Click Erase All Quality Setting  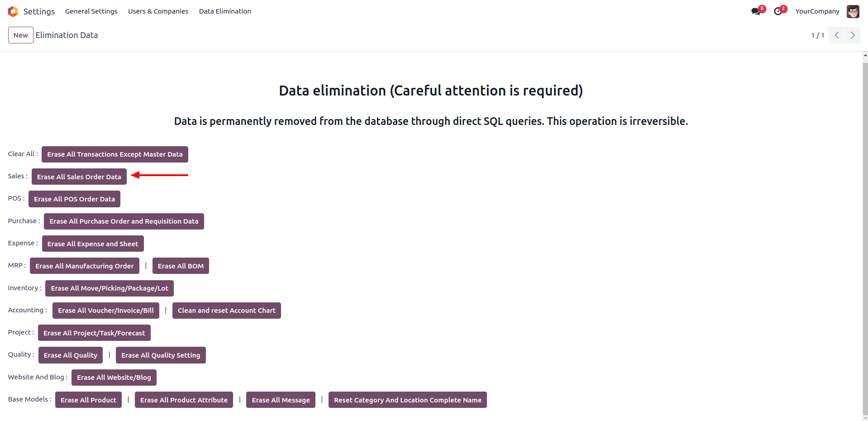[161, 355]
